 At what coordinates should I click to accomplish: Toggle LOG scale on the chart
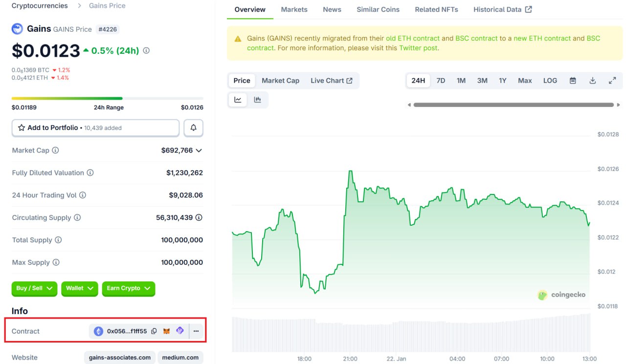[550, 81]
